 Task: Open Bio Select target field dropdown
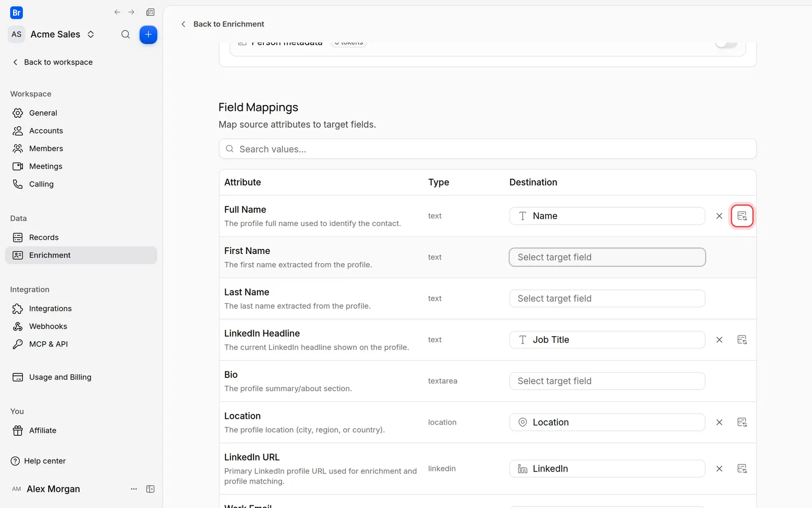pos(607,381)
